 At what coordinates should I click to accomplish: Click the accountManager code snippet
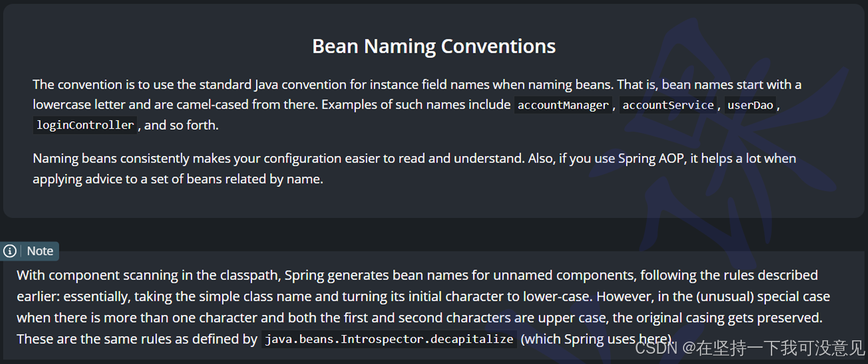(563, 105)
